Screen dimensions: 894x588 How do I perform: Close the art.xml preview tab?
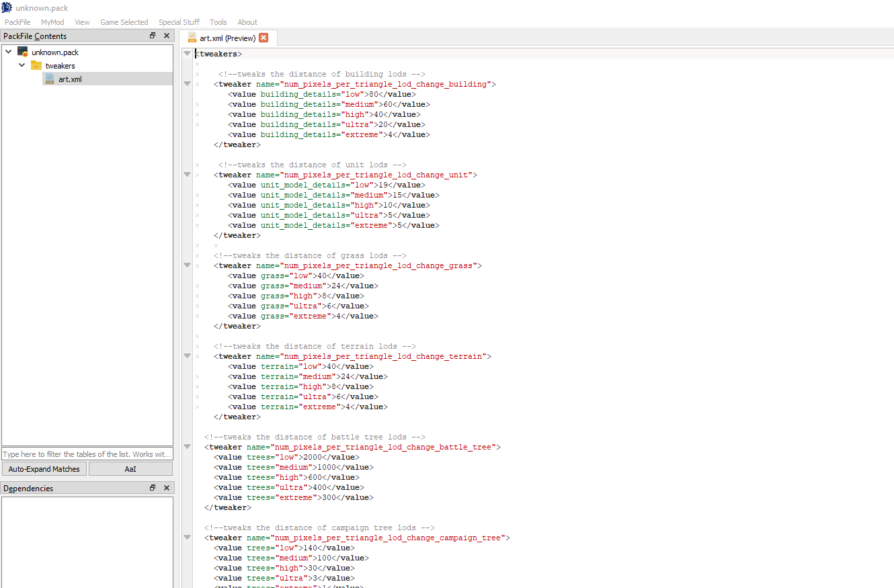[x=263, y=38]
